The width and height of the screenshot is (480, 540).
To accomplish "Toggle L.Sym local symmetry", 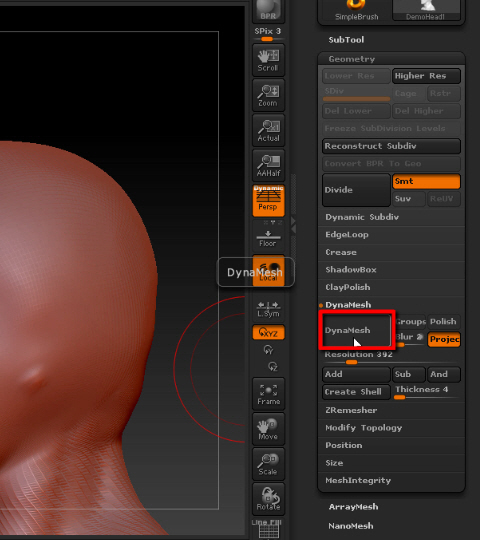I will (x=268, y=309).
